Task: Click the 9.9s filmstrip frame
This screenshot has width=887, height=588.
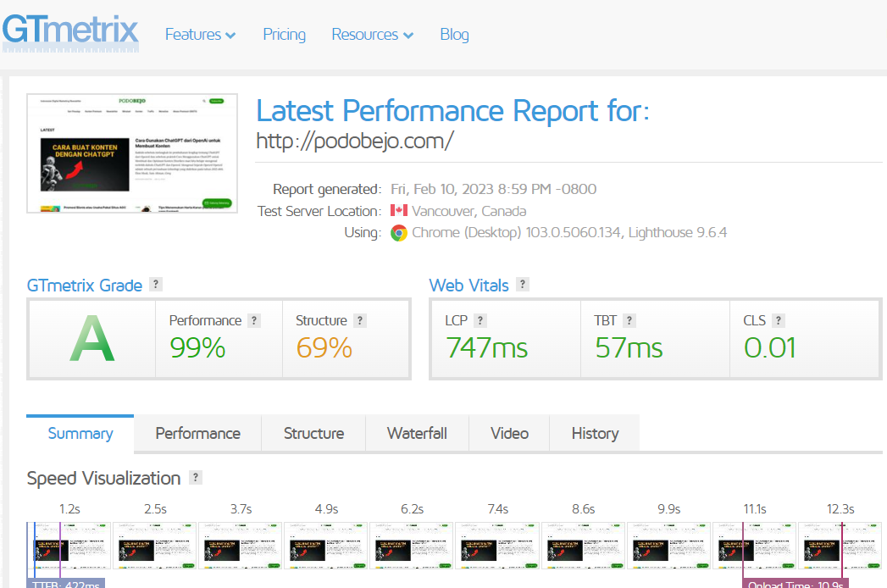Action: coord(668,546)
